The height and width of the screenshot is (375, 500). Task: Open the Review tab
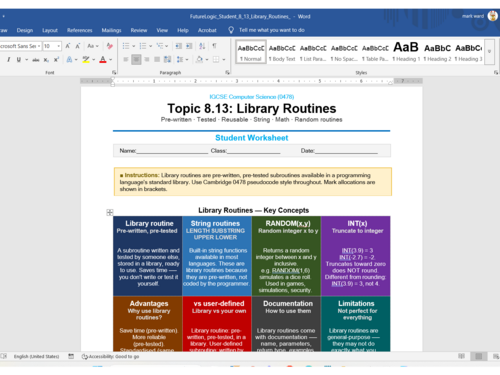click(x=139, y=30)
